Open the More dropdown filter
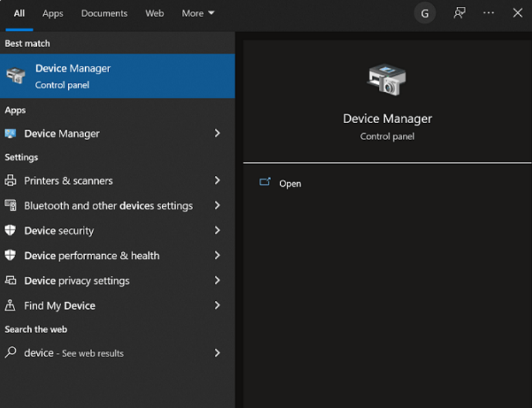This screenshot has height=408, width=532. (x=198, y=13)
